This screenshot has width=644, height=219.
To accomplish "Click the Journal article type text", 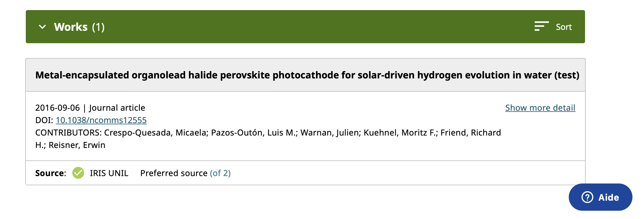I will click(x=117, y=108).
